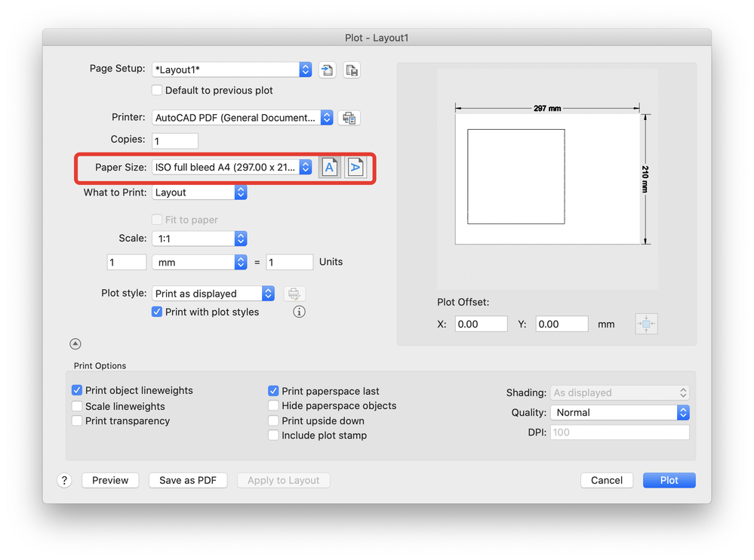Image resolution: width=754 pixels, height=560 pixels.
Task: Enable Default to previous plot checkbox
Action: (157, 91)
